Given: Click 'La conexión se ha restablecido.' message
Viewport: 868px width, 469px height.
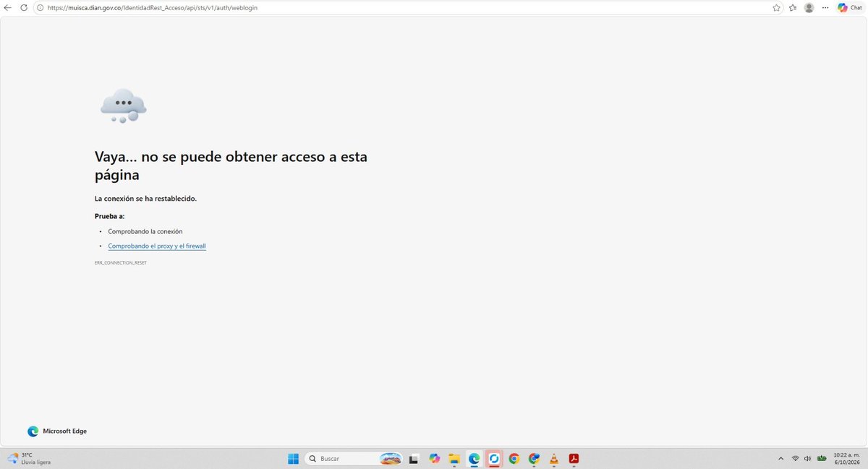Looking at the screenshot, I should [145, 198].
